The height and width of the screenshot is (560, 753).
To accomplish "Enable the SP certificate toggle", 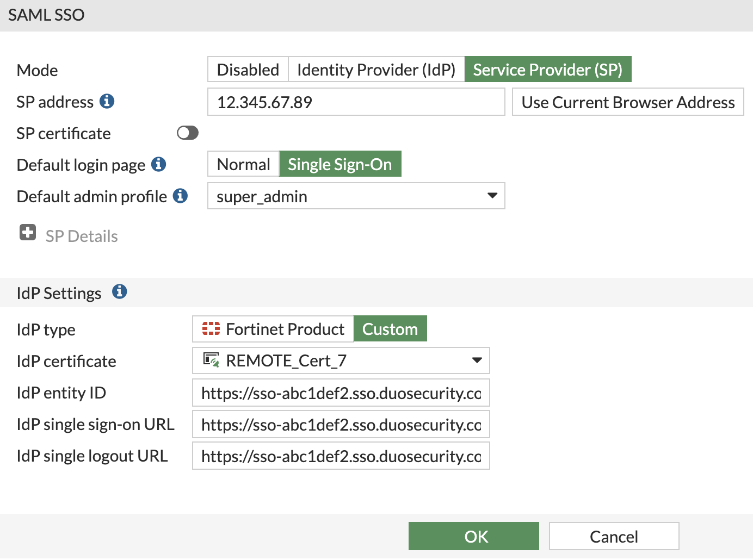I will coord(187,133).
